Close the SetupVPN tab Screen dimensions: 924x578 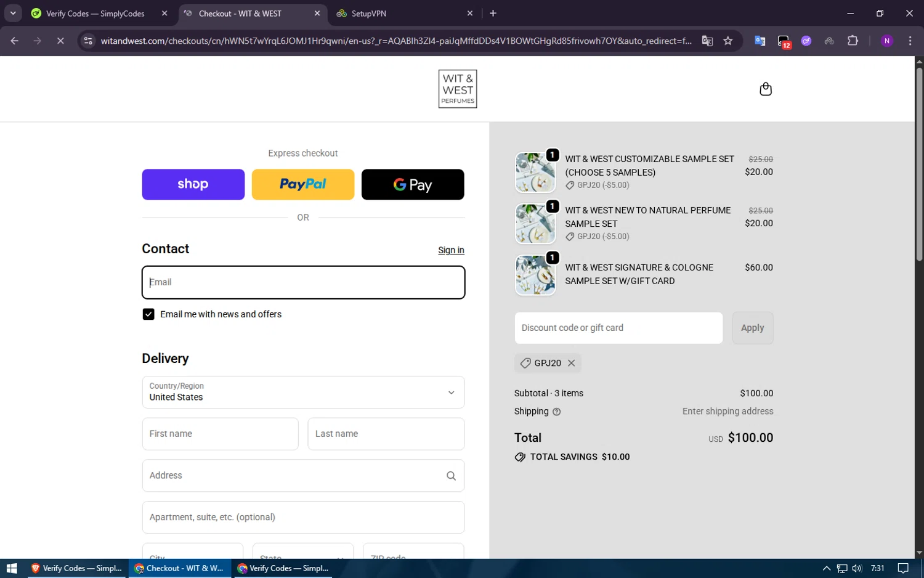tap(470, 13)
